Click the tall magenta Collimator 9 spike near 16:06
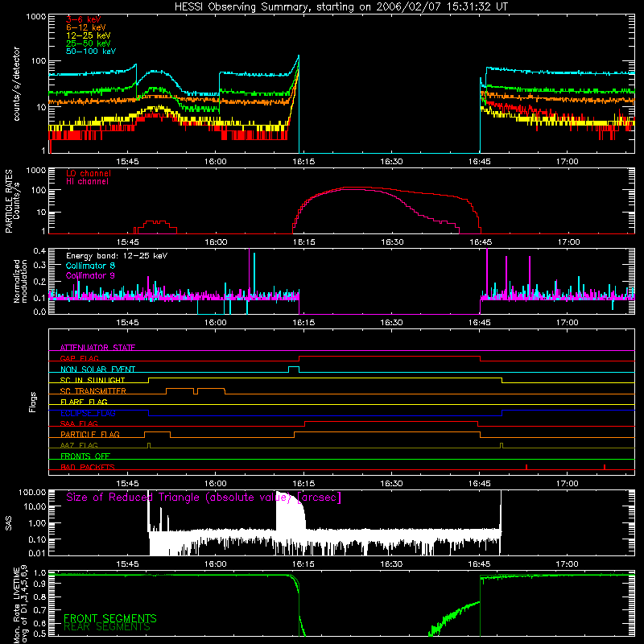 249,271
